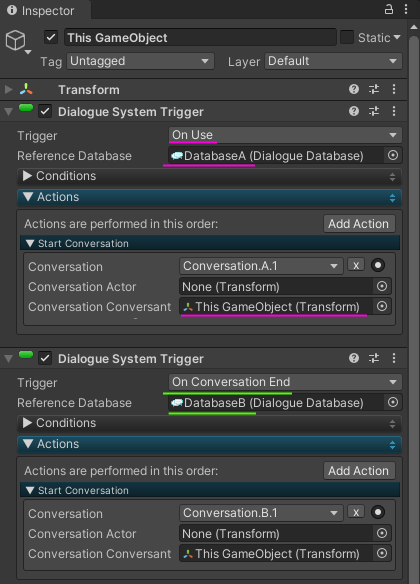Expand the Transform component foldout
Screen dimensions: 420x584
click(x=9, y=90)
